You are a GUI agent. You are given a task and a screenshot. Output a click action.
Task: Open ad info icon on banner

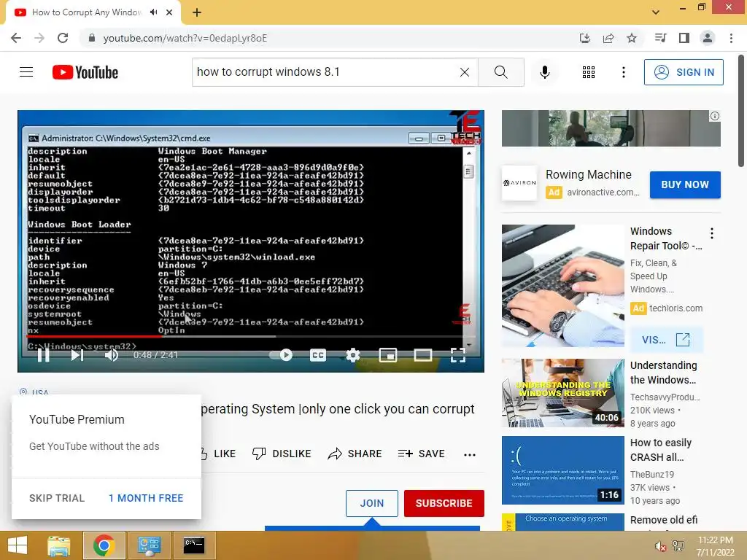click(715, 116)
